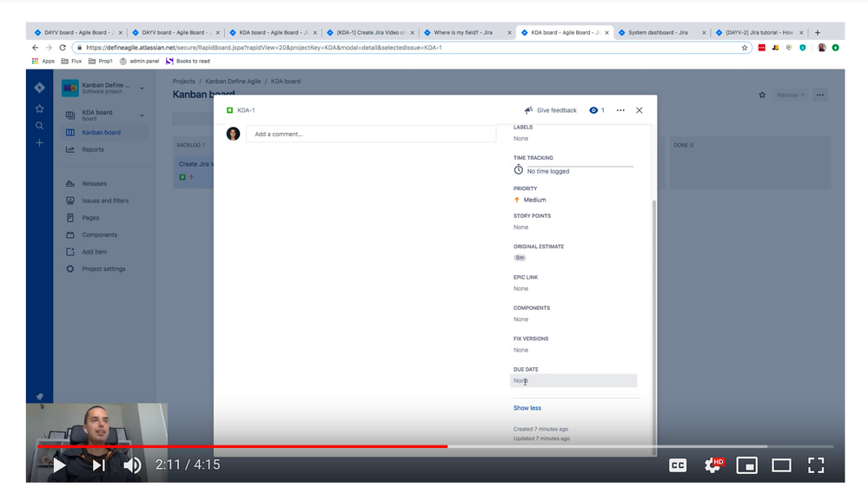Click the 0m original estimate
This screenshot has height=494, width=868.
tap(520, 258)
